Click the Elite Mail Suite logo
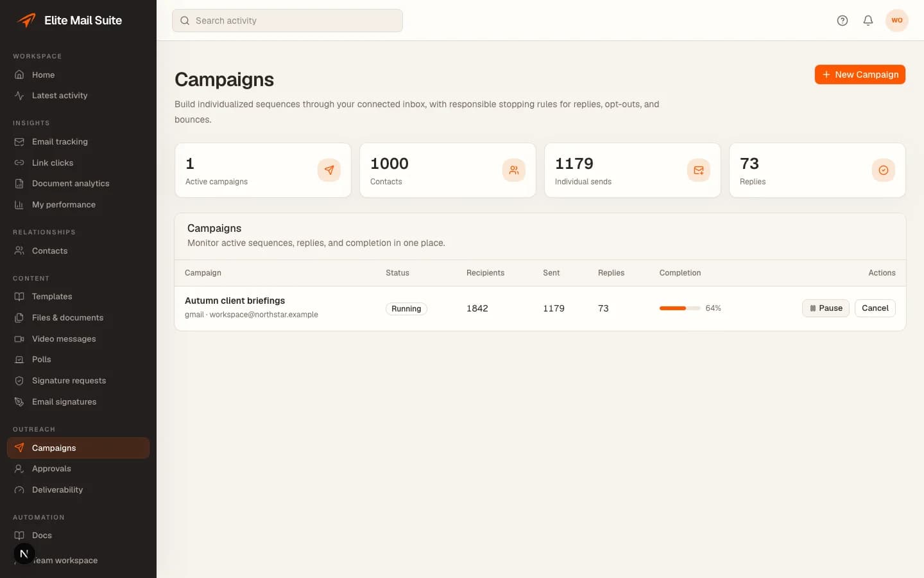This screenshot has width=924, height=578. click(x=26, y=20)
